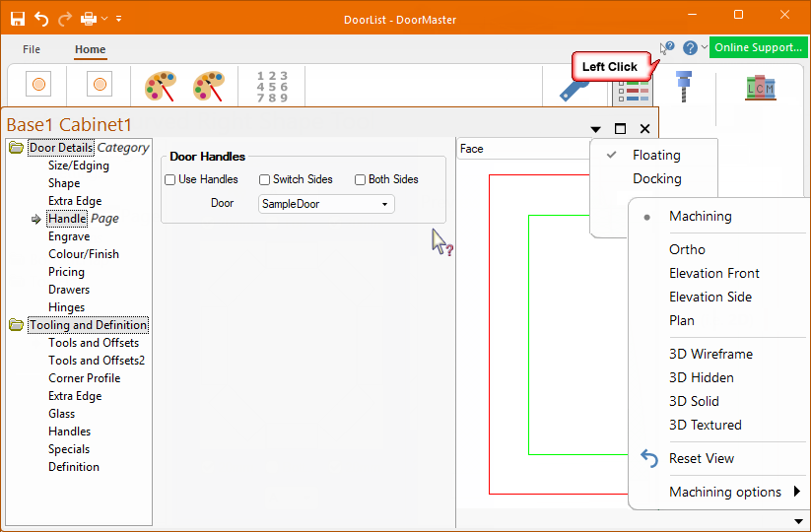Maximize the Base1 Cabinet1 panel
The image size is (811, 532).
point(620,128)
